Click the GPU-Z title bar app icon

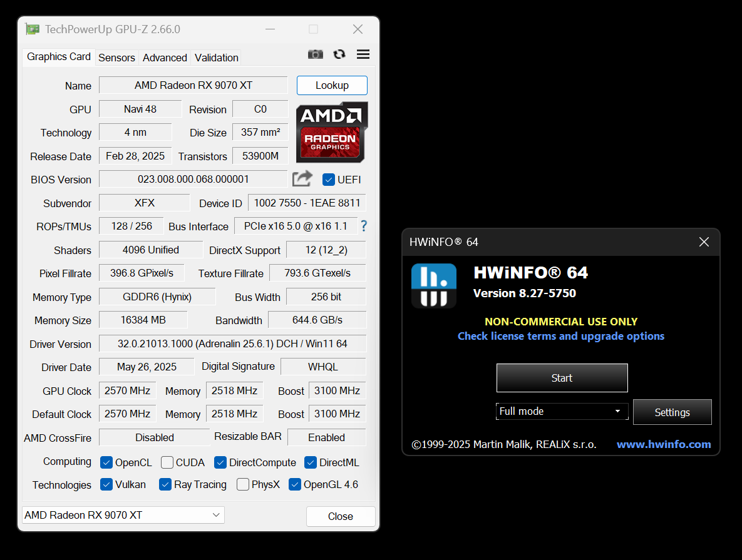(x=32, y=29)
